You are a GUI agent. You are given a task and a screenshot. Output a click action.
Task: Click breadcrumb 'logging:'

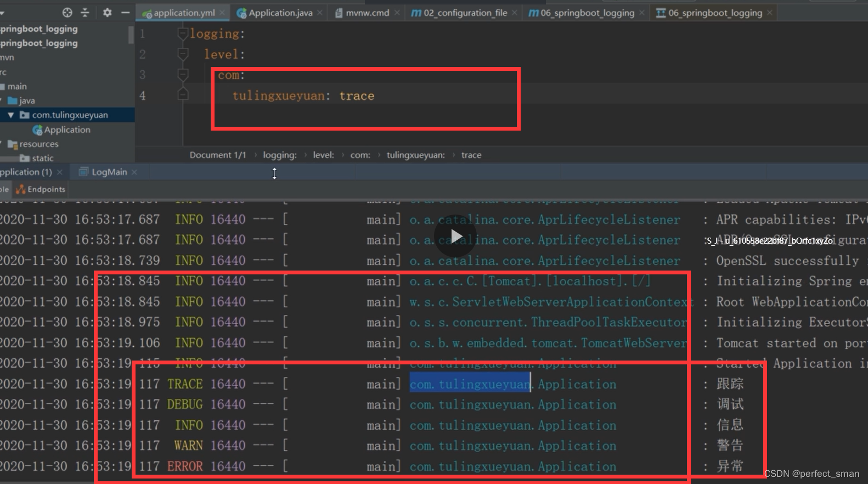point(280,155)
